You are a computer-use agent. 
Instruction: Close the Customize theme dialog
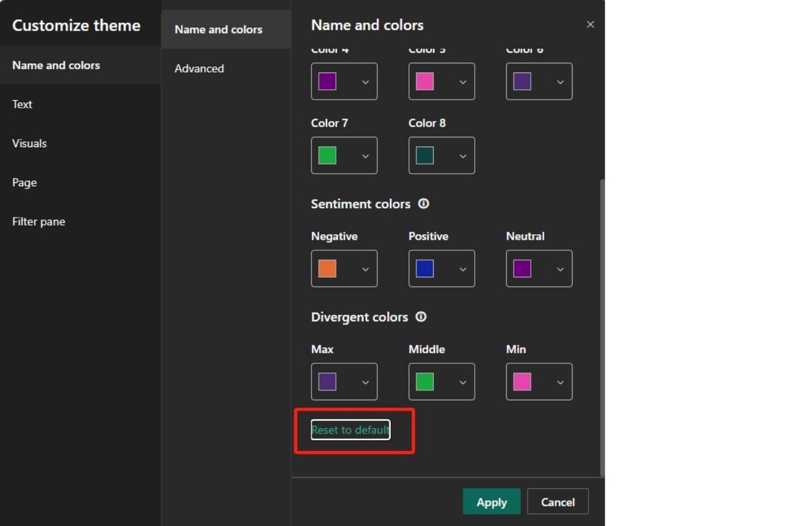(x=590, y=25)
